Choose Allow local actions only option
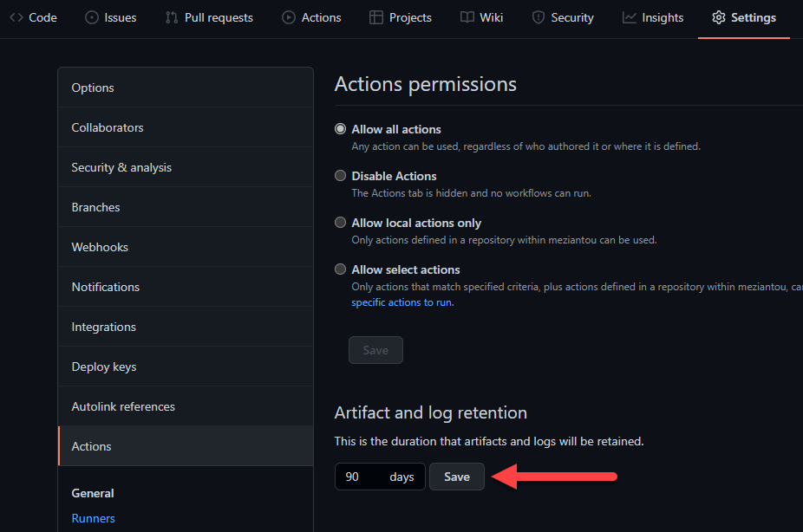803x532 pixels. [341, 223]
